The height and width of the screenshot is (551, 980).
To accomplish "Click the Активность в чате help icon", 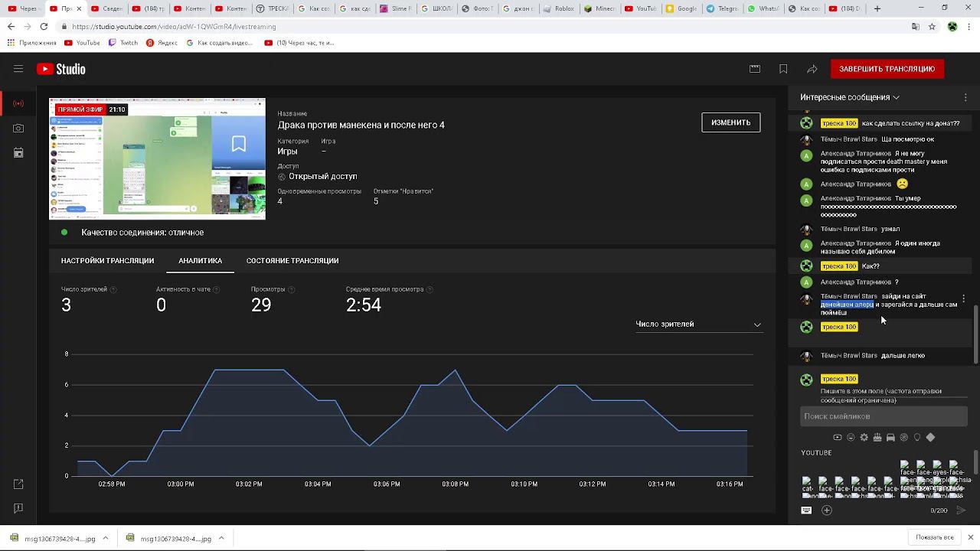I will 216,290.
